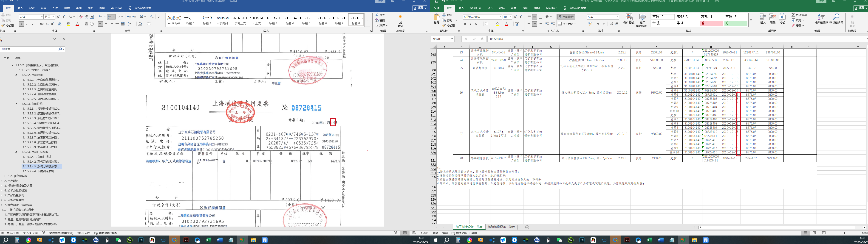Image resolution: width=868 pixels, height=244 pixels.
Task: Expand 1.2. 信息化系统 in Word navigation pane
Action: click(5, 176)
